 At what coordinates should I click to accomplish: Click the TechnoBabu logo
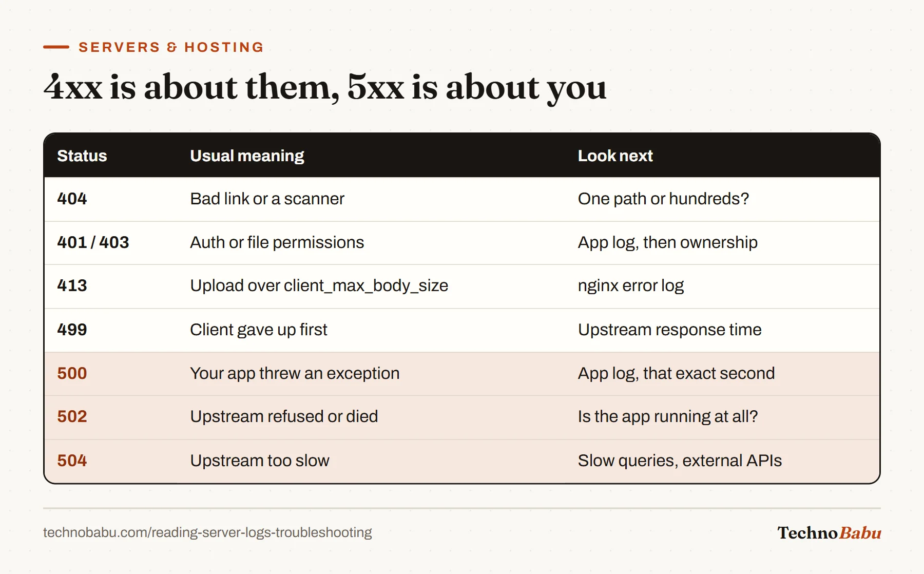tap(829, 533)
